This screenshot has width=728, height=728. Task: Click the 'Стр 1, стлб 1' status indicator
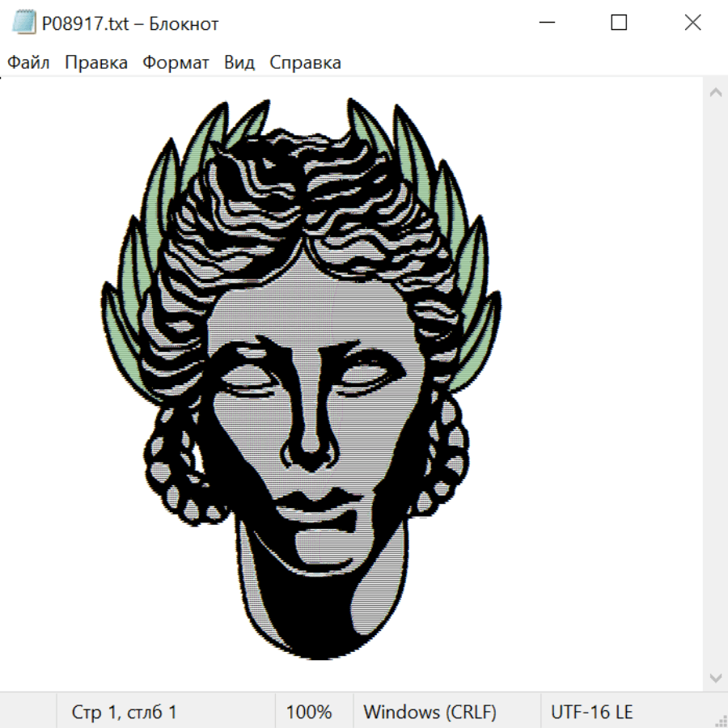124,713
